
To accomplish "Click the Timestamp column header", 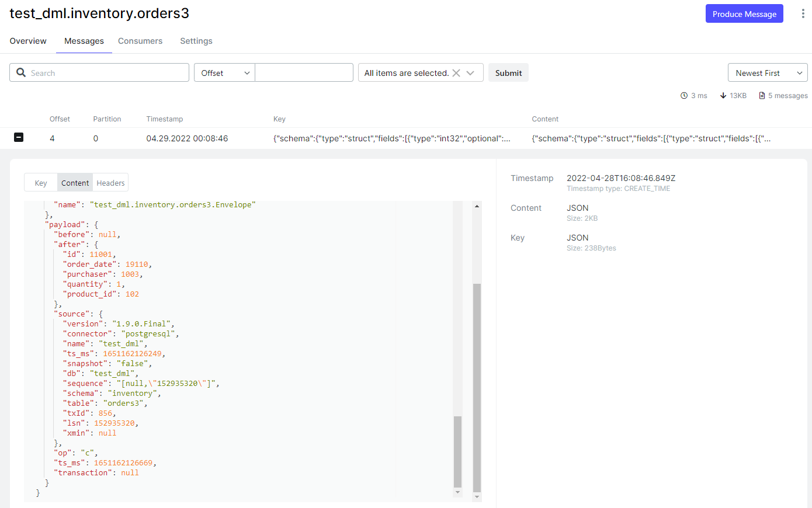I will (165, 119).
